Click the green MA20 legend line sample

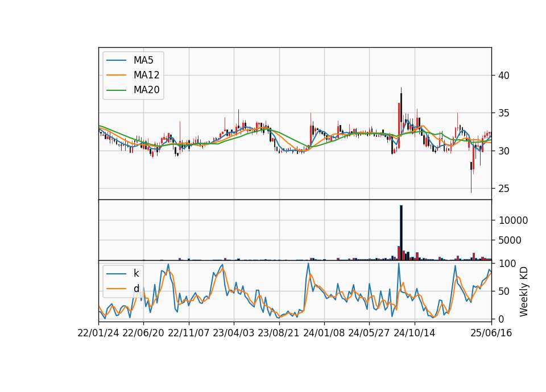[116, 90]
